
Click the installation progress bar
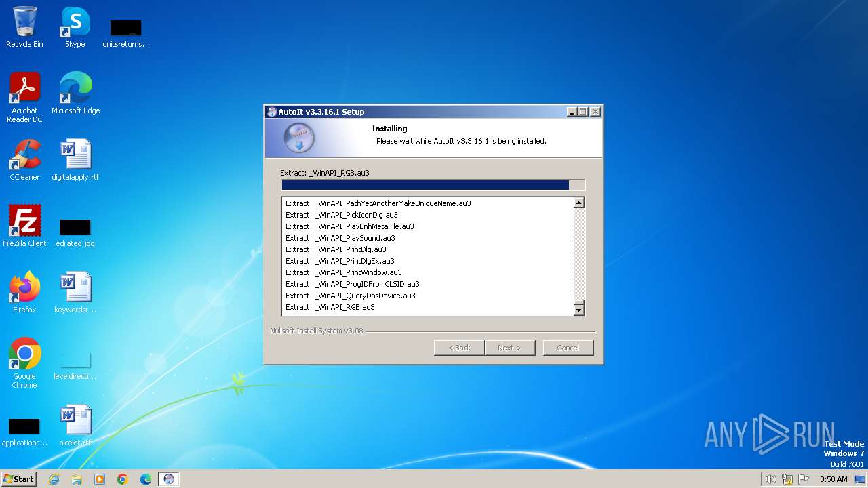[x=433, y=185]
